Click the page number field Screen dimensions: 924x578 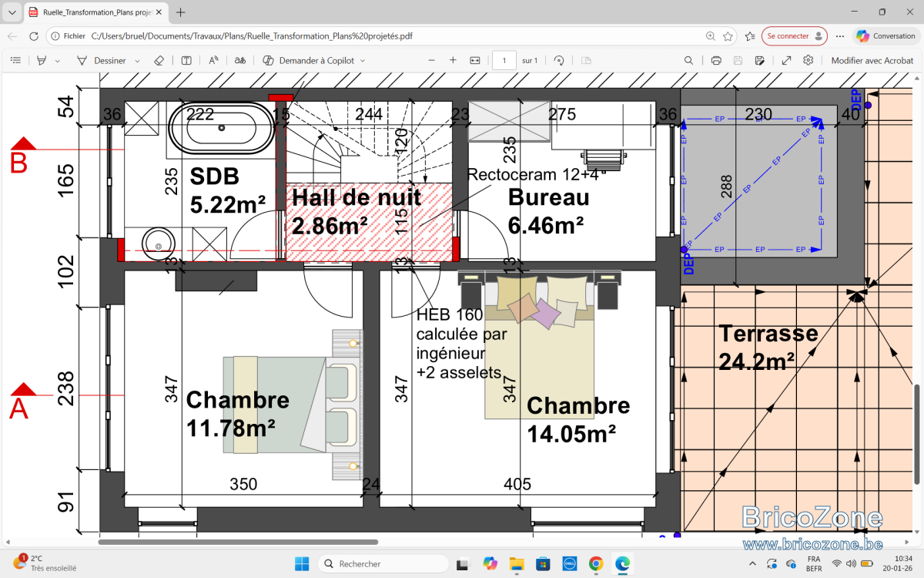(504, 60)
